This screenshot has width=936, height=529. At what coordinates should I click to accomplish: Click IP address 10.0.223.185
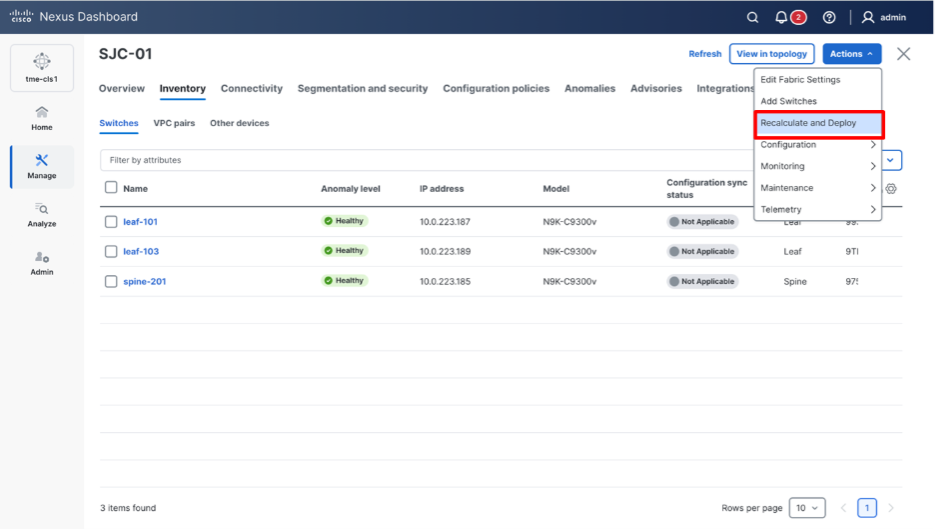click(x=445, y=281)
